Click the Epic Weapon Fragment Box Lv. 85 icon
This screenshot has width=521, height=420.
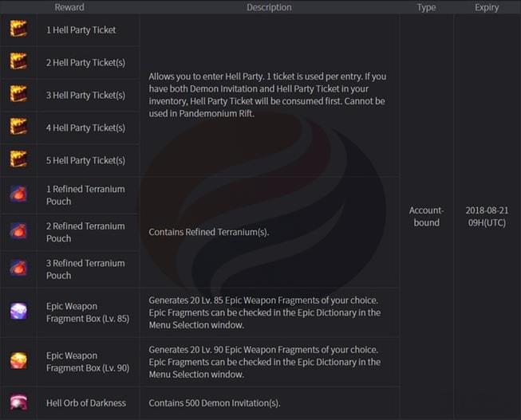[18, 312]
